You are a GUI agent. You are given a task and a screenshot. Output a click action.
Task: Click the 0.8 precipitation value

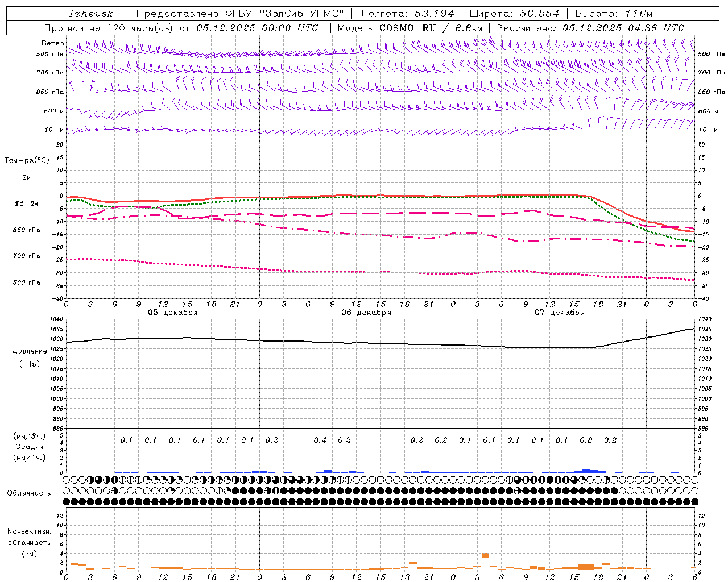tap(586, 440)
